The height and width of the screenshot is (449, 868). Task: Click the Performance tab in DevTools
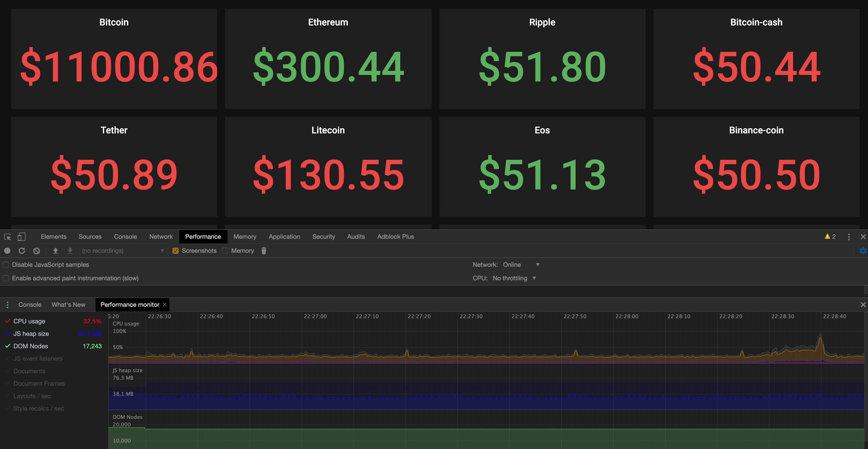(x=204, y=236)
